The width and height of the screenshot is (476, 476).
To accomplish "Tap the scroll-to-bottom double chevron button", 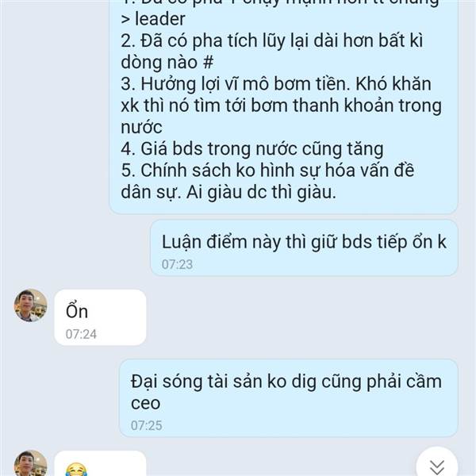I will [437, 464].
